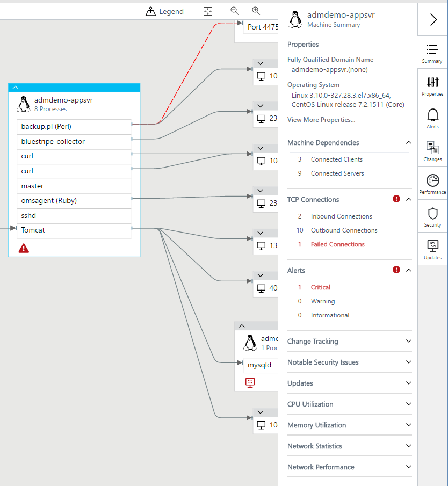Click the warning triangle on the admdemo-appsvr node
The height and width of the screenshot is (486, 448).
23,248
